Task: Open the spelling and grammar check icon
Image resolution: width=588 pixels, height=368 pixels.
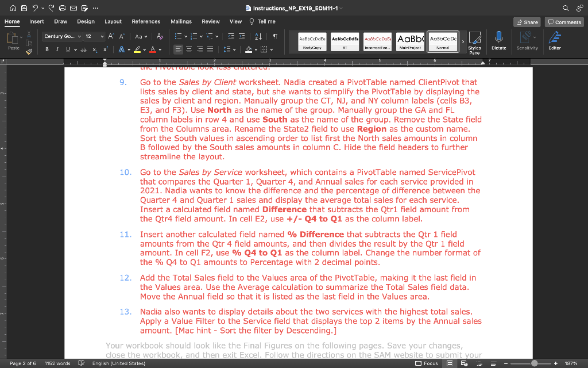Action: coord(81,363)
